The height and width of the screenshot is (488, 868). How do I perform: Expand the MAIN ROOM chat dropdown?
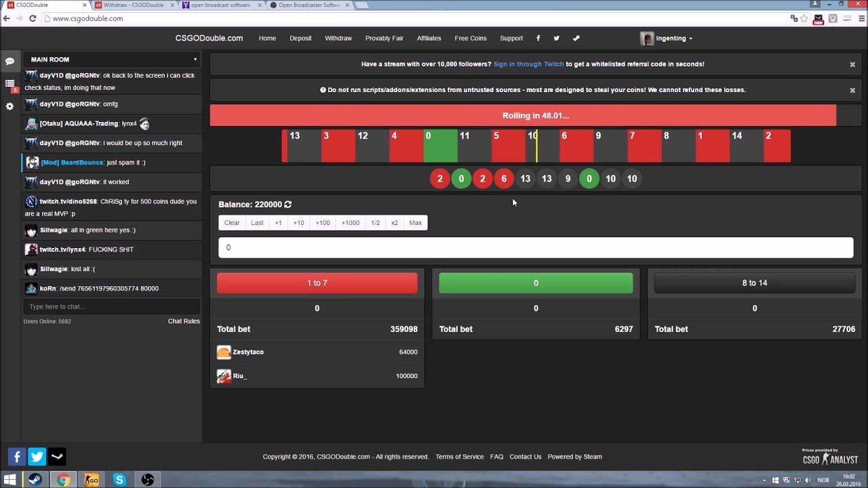pyautogui.click(x=112, y=60)
